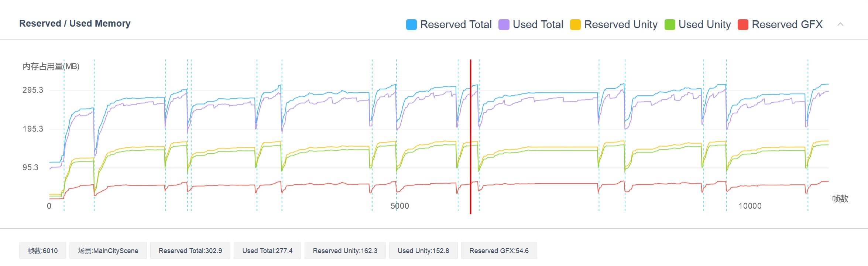Screen dimensions: 868x266
Task: Click the yellow Reserved Unity legend swatch
Action: 575,24
